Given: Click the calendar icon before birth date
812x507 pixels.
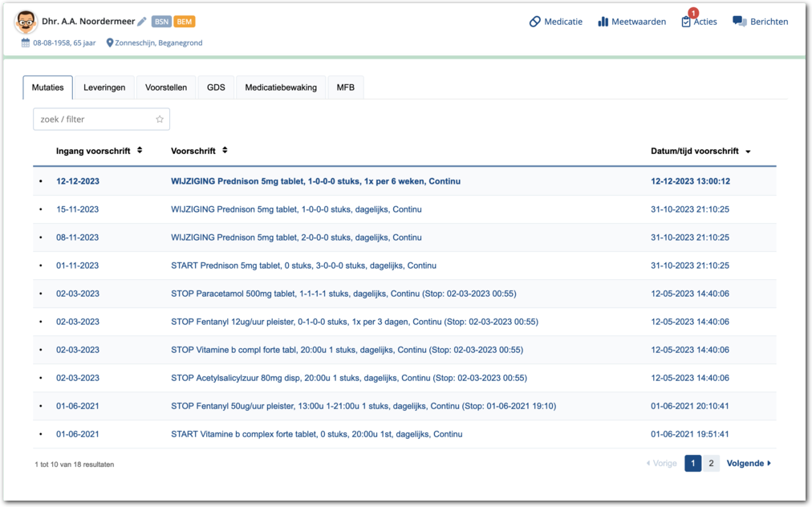Looking at the screenshot, I should coord(26,43).
